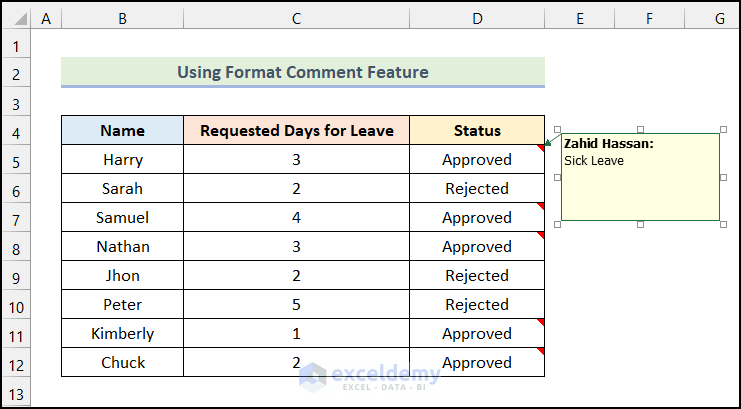Click the Name header cell

point(122,130)
